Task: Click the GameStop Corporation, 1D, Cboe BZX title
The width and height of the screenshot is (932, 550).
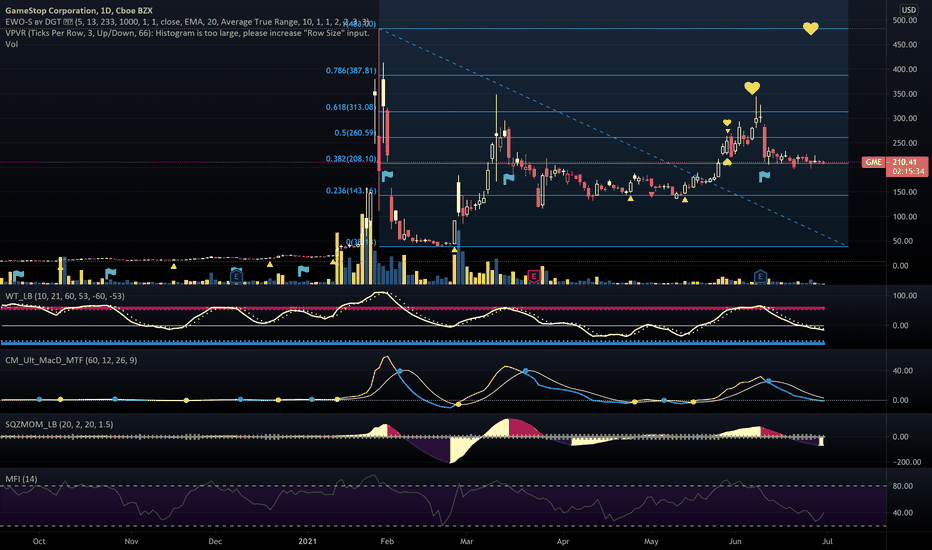Action: tap(79, 11)
